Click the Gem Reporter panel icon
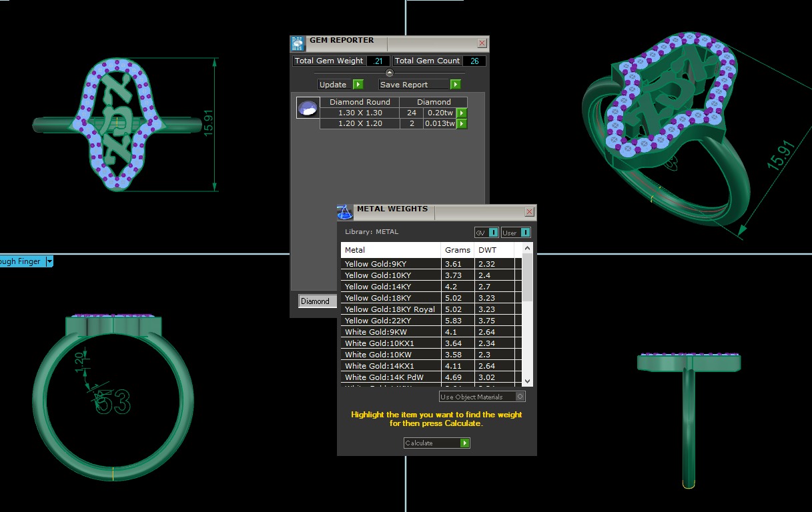 click(x=298, y=44)
